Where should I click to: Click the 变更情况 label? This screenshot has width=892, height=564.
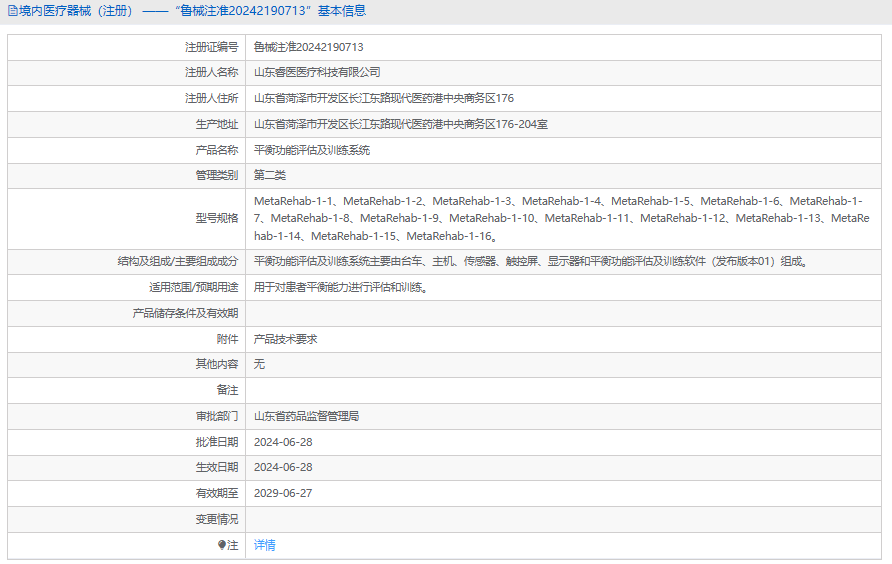[x=217, y=520]
